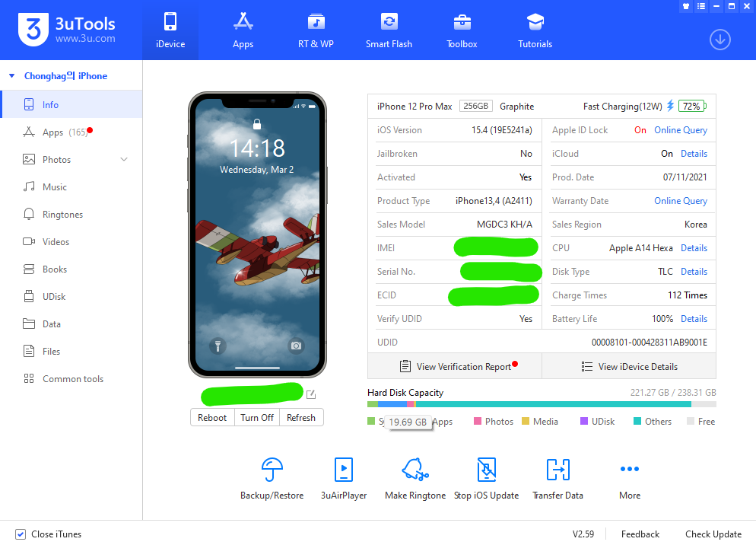Click the Photos legend color swatch
Image resolution: width=756 pixels, height=545 pixels.
coord(478,422)
